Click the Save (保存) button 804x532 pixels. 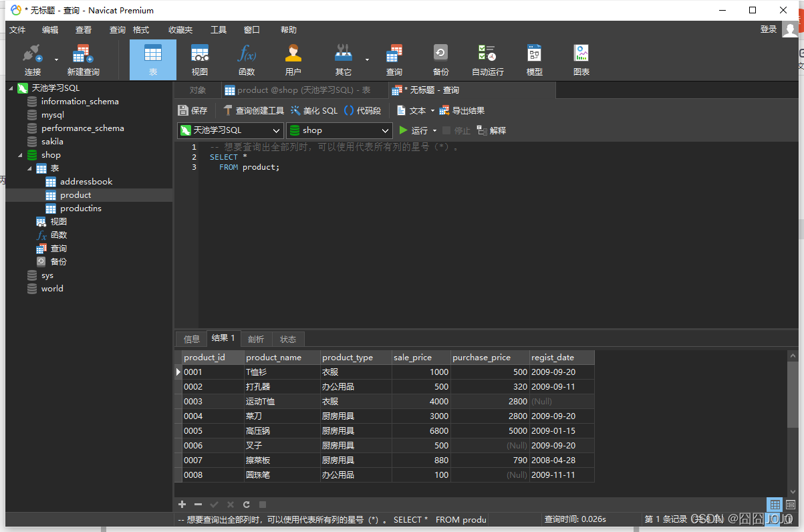(x=193, y=110)
